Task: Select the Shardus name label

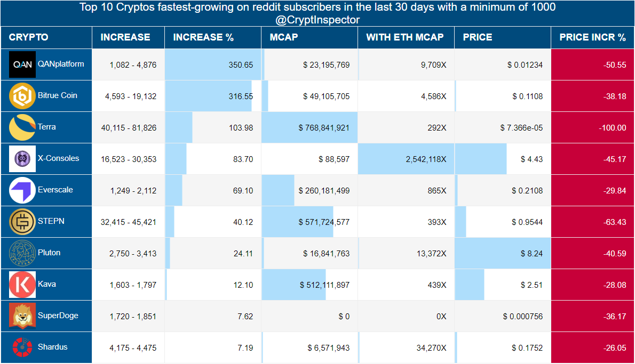Action: point(53,347)
